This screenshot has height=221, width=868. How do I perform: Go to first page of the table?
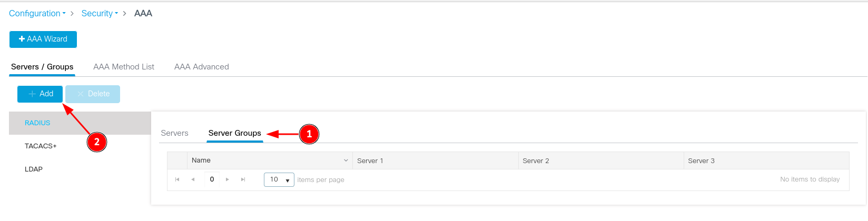click(177, 179)
